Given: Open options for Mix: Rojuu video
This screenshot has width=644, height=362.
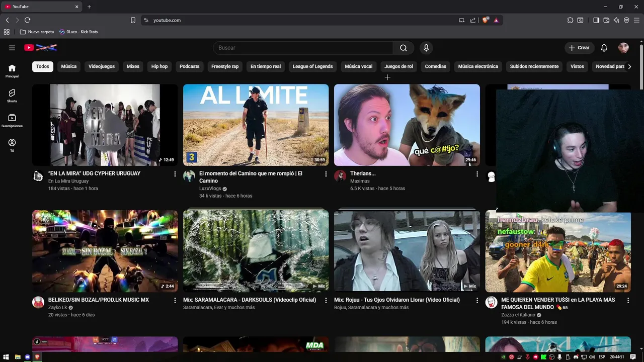Looking at the screenshot, I should tap(477, 300).
